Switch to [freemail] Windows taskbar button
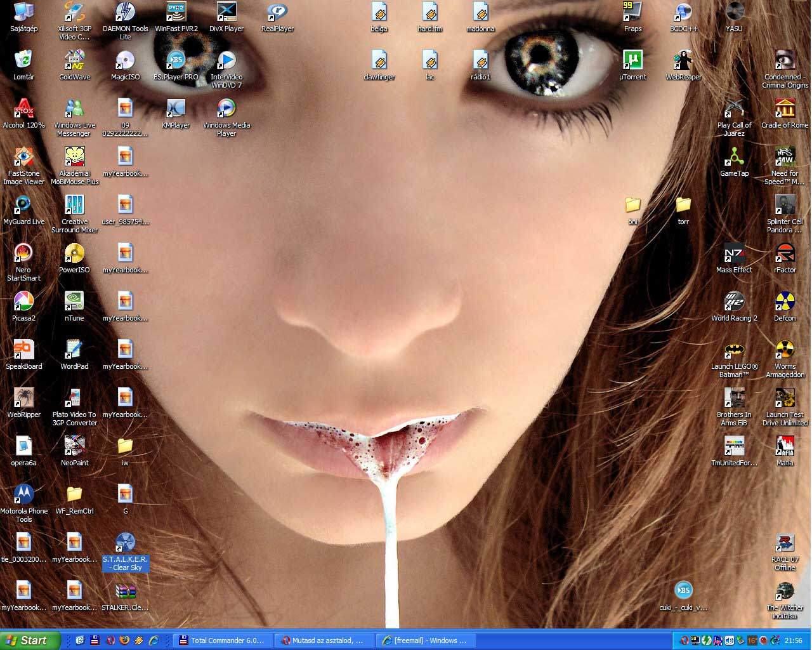This screenshot has height=650, width=812. 427,640
